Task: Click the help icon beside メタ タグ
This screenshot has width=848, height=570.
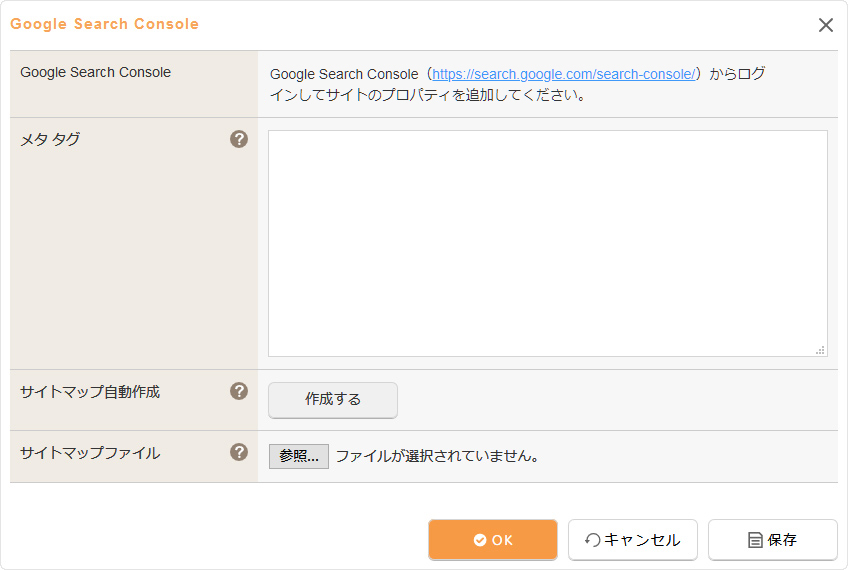Action: 239,139
